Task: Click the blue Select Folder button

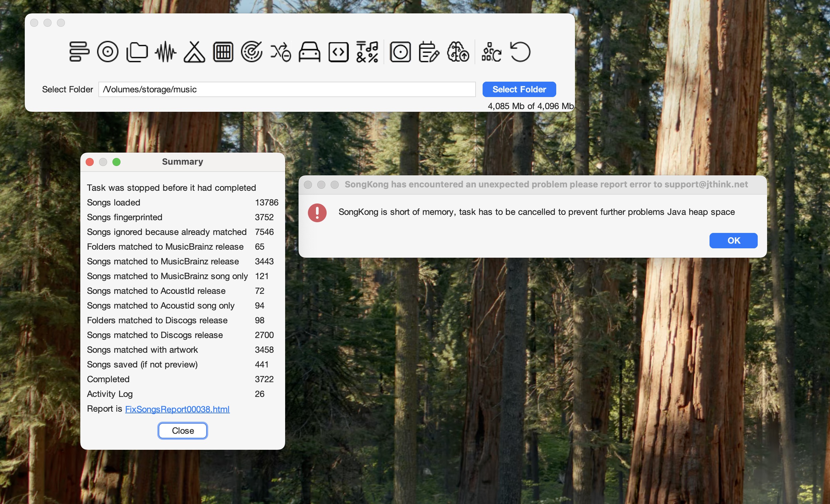Action: (519, 89)
